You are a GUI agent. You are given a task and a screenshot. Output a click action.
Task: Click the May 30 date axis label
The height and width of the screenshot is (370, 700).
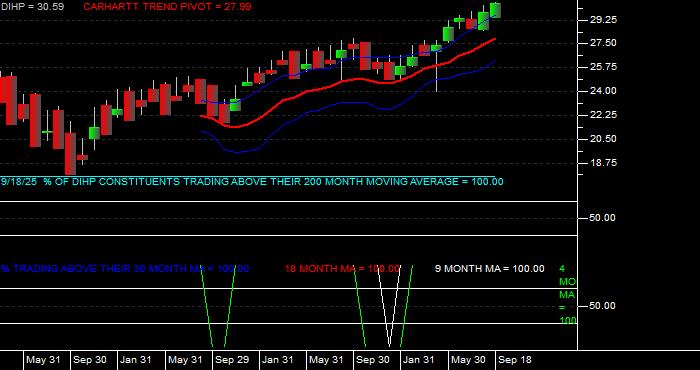coord(468,360)
